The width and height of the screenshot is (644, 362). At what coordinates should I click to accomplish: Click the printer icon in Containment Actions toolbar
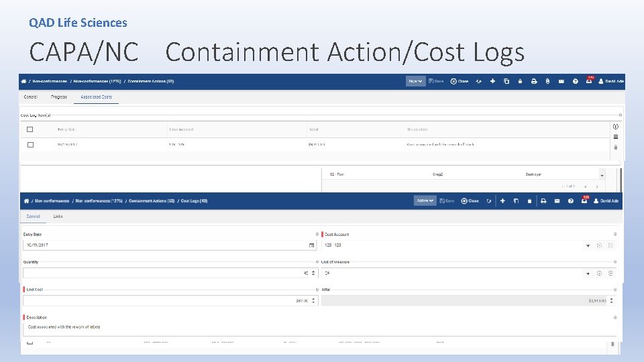(x=534, y=81)
